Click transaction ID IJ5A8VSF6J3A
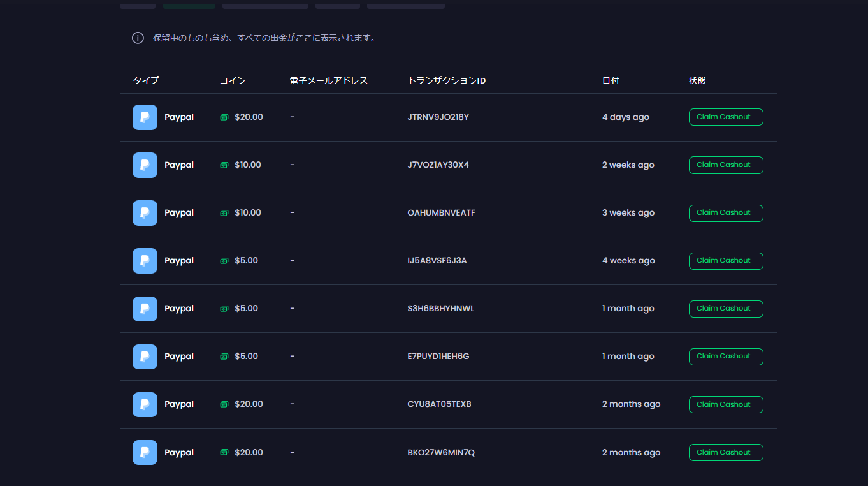Screen dimensions: 868x486 pos(437,261)
